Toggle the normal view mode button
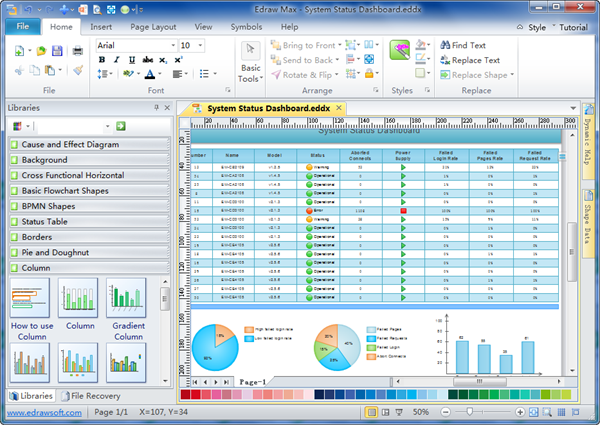600x425 pixels. 372,412
